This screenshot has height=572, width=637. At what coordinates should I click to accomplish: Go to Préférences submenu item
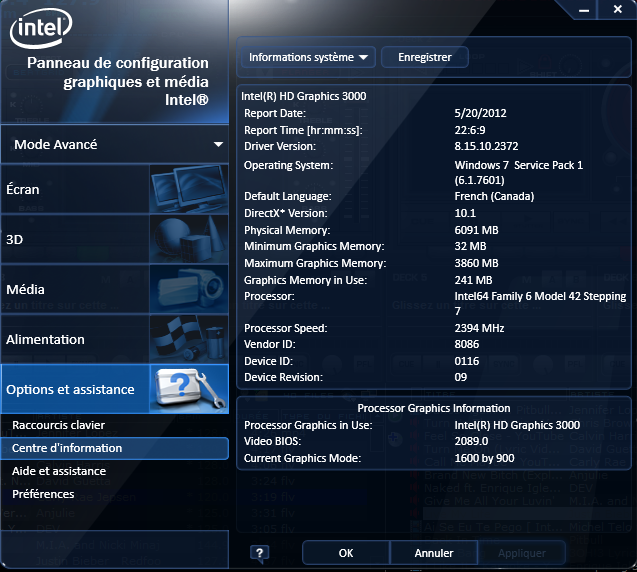(43, 494)
